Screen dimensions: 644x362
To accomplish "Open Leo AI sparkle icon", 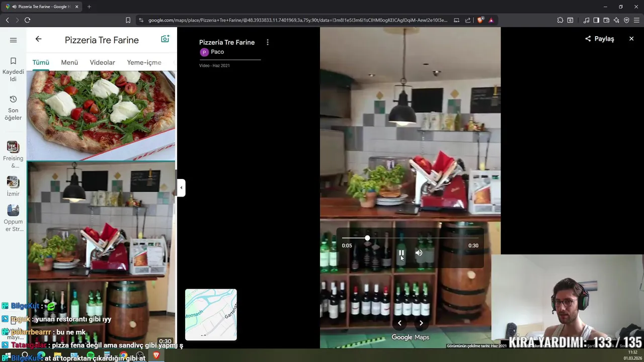I will 616,20.
